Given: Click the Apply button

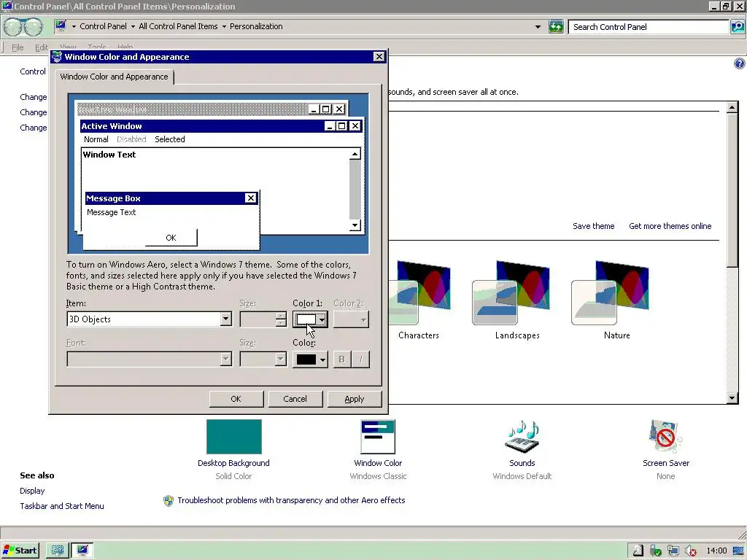Looking at the screenshot, I should [x=354, y=399].
